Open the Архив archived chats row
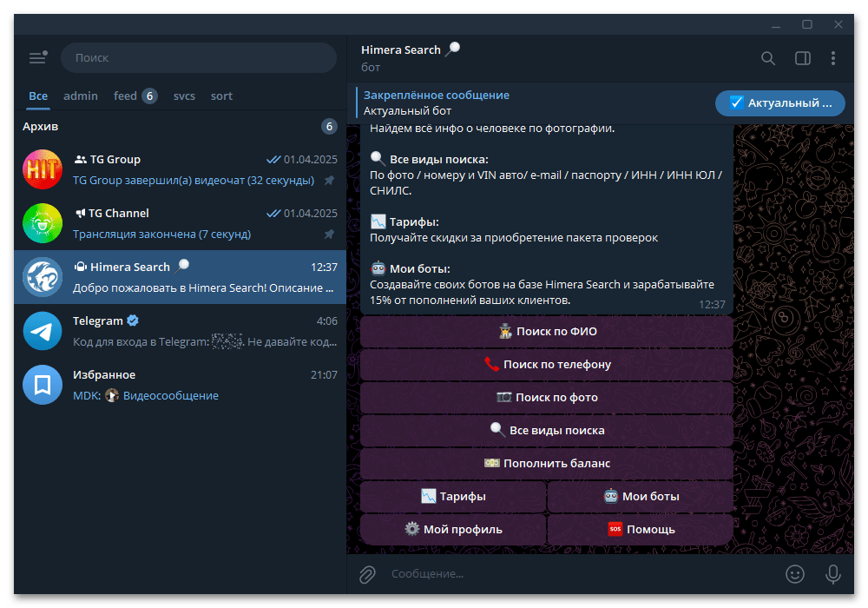 coord(180,127)
